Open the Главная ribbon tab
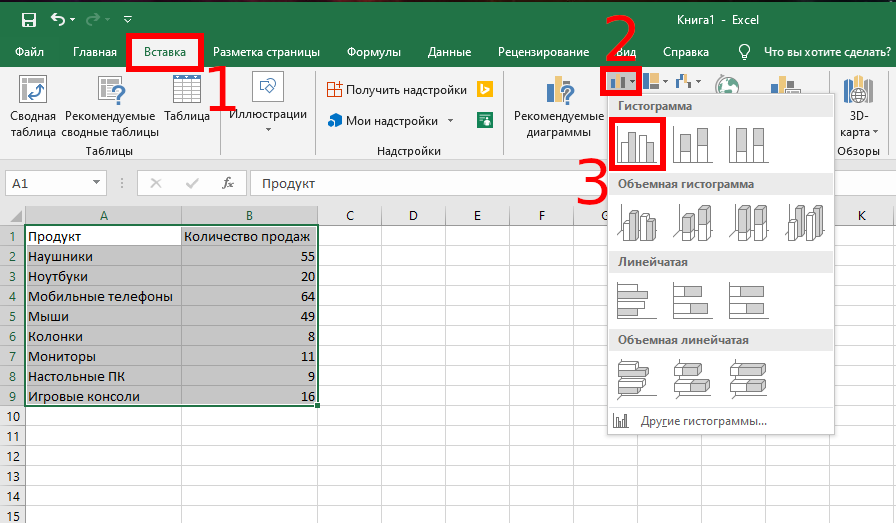896x523 pixels. point(95,52)
